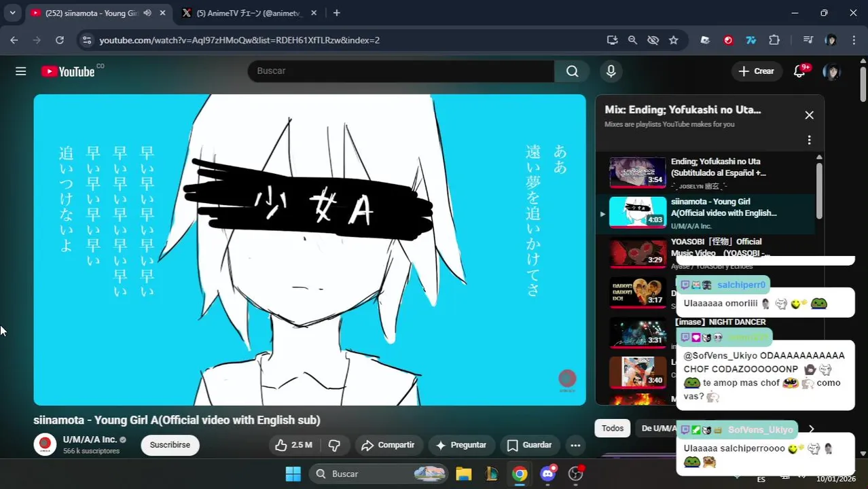The width and height of the screenshot is (868, 489).
Task: View site information icon in address bar
Action: point(86,40)
